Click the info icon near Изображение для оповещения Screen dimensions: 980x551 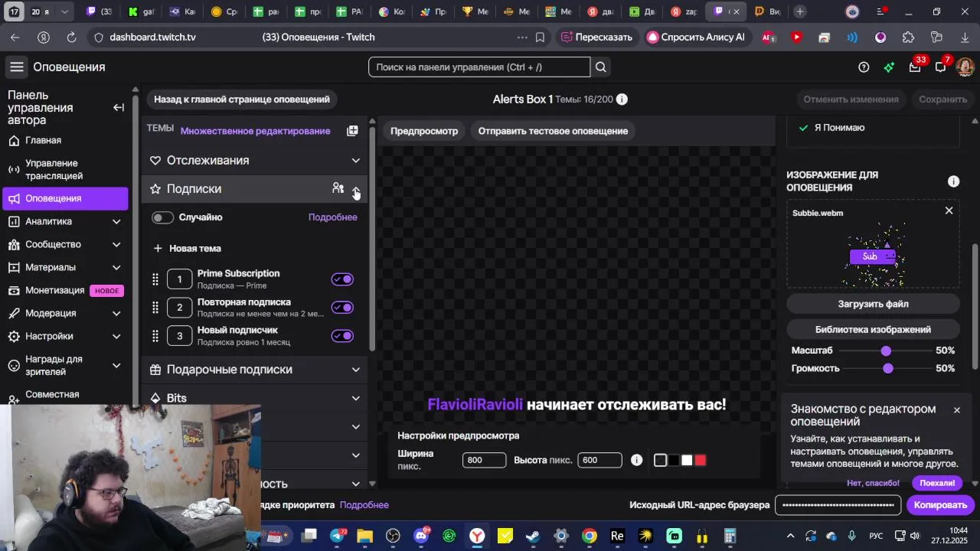pos(953,181)
